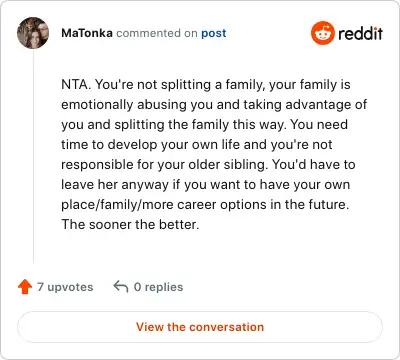Screen dimensions: 400x360
Task: Follow the blue "post" link
Action: click(214, 33)
